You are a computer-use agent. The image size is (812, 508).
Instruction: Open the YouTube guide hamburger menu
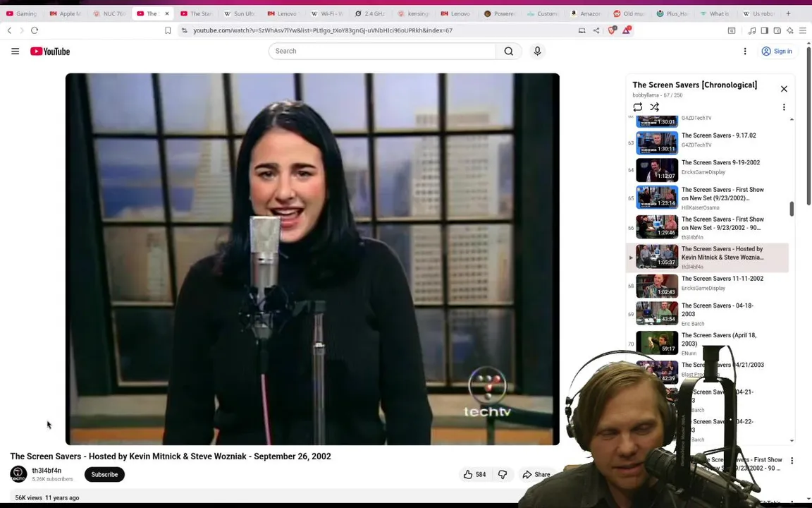click(x=15, y=52)
